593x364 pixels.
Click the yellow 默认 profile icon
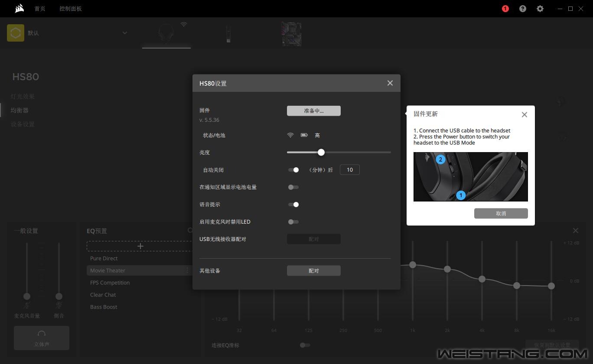(16, 33)
